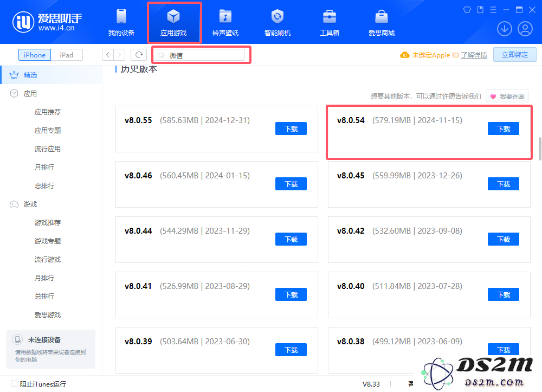
Task: Click the 立即绑定 bind button
Action: (x=515, y=55)
